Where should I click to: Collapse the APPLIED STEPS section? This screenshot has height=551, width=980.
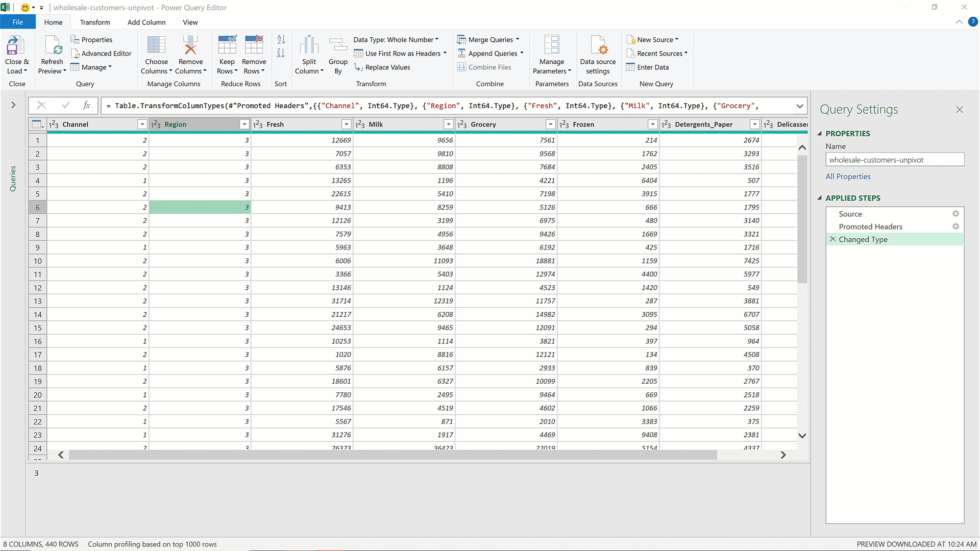820,198
